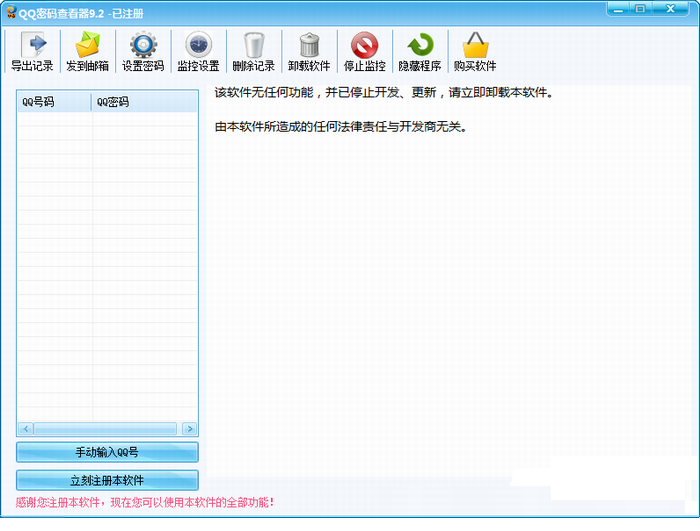Screen dimensions: 700x531
Task: Sort by the QQ密码 column header
Action: click(145, 102)
